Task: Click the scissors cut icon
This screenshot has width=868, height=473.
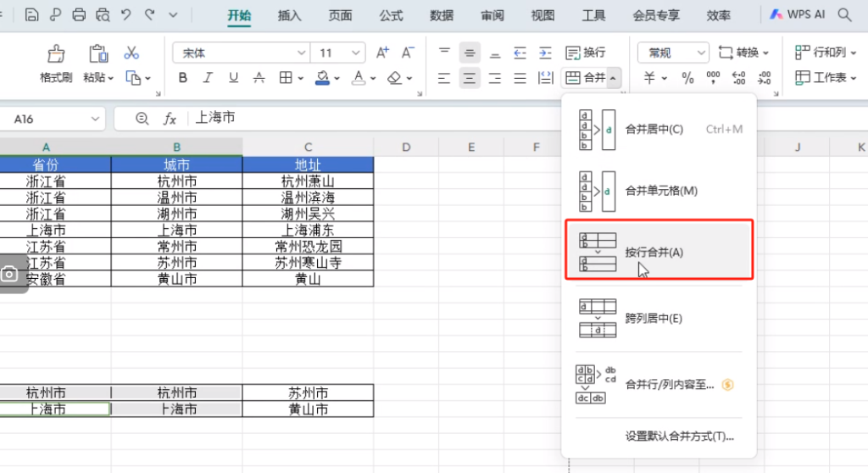Action: pos(131,53)
